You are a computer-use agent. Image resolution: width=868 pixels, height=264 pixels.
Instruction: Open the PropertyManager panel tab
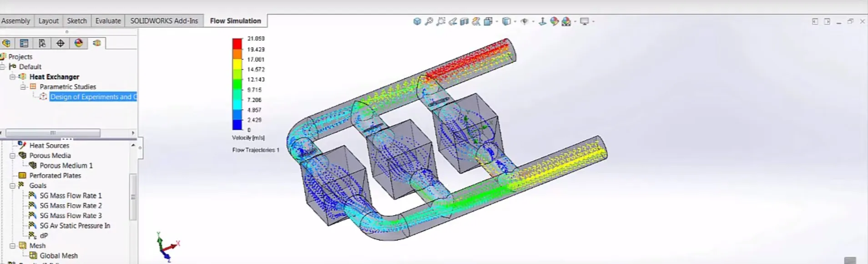click(x=24, y=43)
